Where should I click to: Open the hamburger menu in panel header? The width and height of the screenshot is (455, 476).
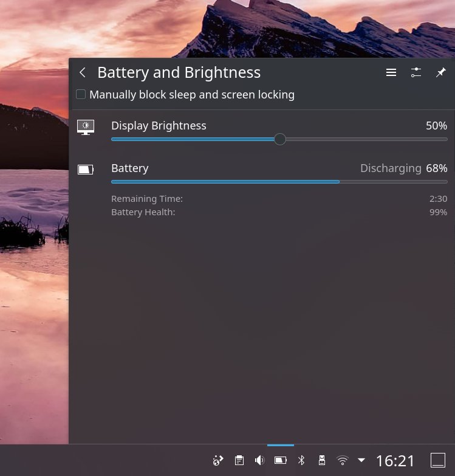click(391, 72)
